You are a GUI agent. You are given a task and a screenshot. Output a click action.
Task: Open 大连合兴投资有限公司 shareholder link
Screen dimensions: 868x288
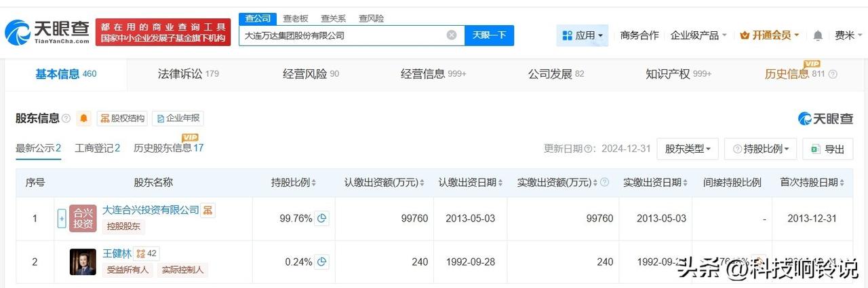151,210
